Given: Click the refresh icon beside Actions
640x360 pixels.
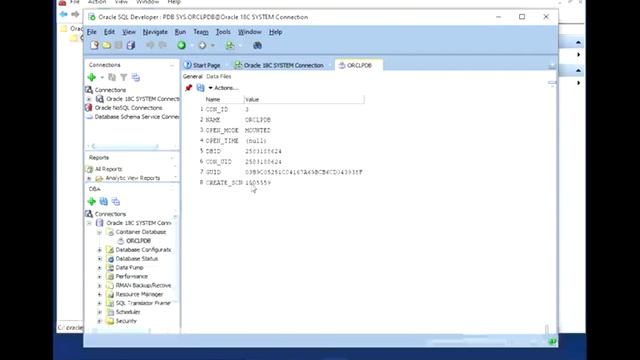Looking at the screenshot, I should point(200,88).
